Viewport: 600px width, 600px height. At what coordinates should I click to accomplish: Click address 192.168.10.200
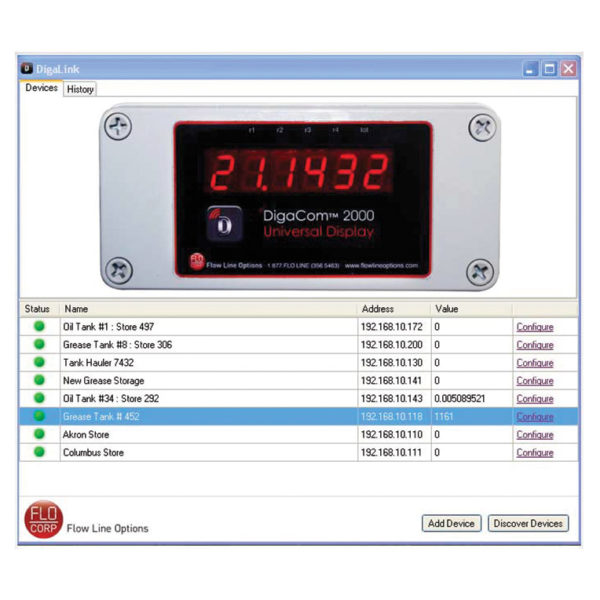[391, 345]
